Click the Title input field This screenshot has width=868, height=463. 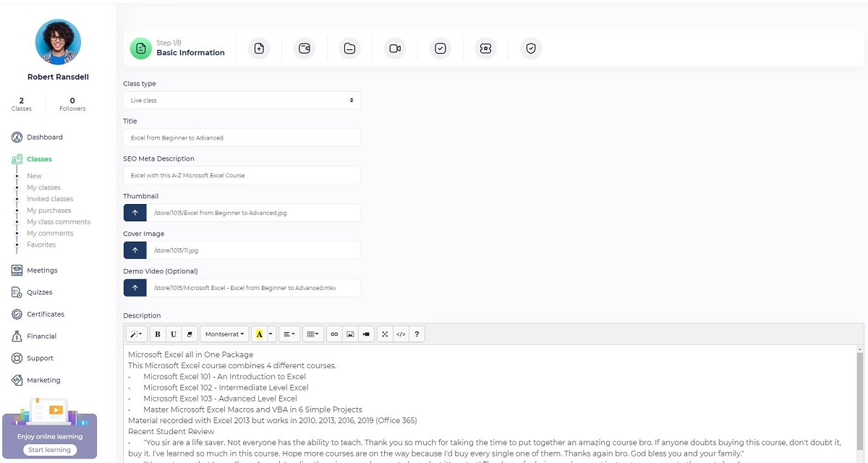click(x=242, y=137)
